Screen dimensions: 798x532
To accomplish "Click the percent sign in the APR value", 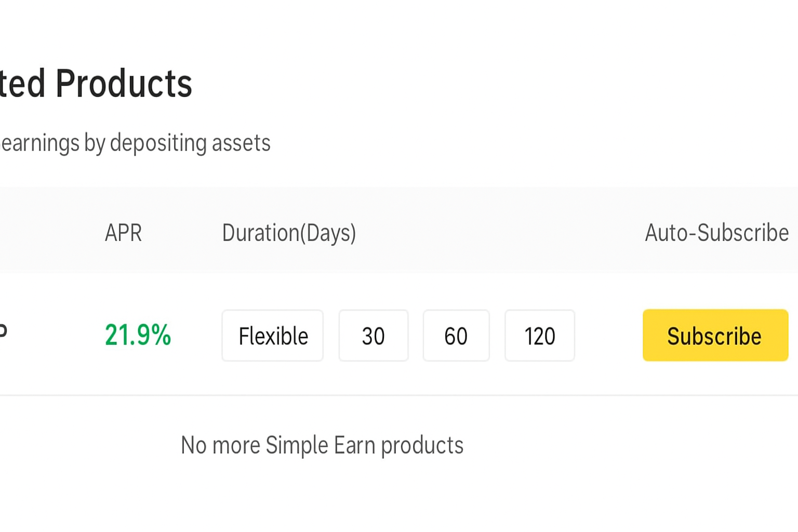I will (x=161, y=335).
